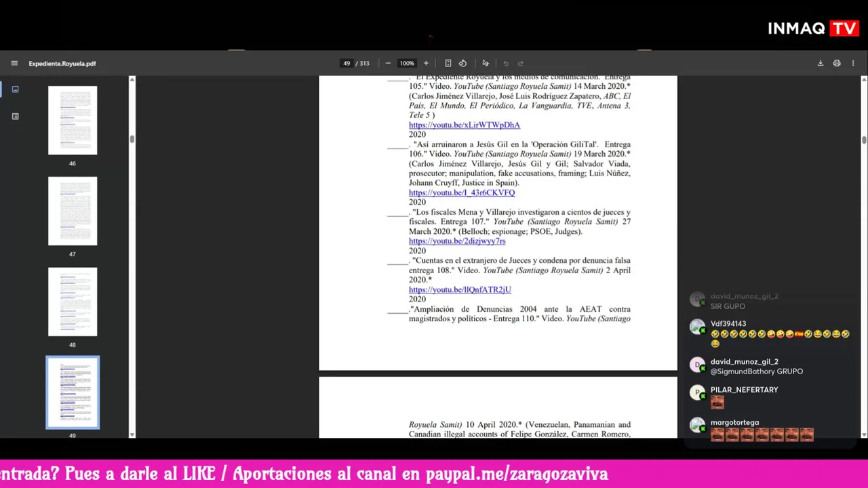Click the thumbnail panel scrollbar handle
This screenshot has width=868, height=488.
pos(132,139)
